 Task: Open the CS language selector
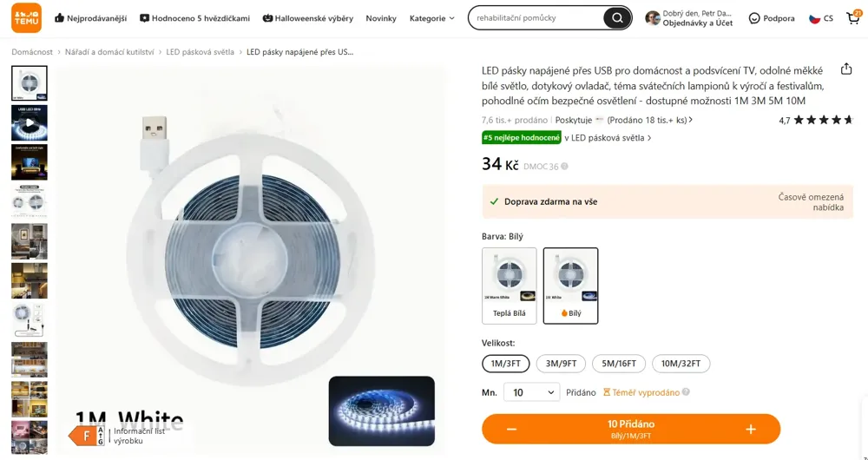tap(821, 18)
